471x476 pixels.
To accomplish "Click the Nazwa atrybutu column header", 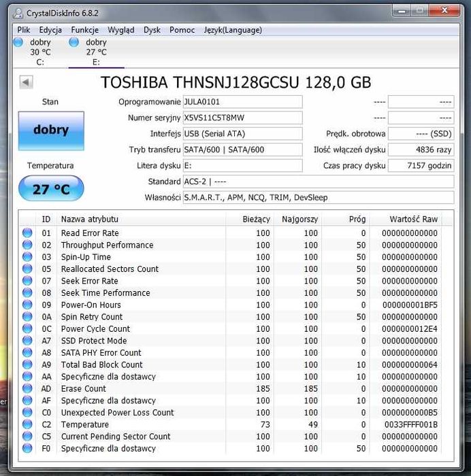I will tap(141, 219).
